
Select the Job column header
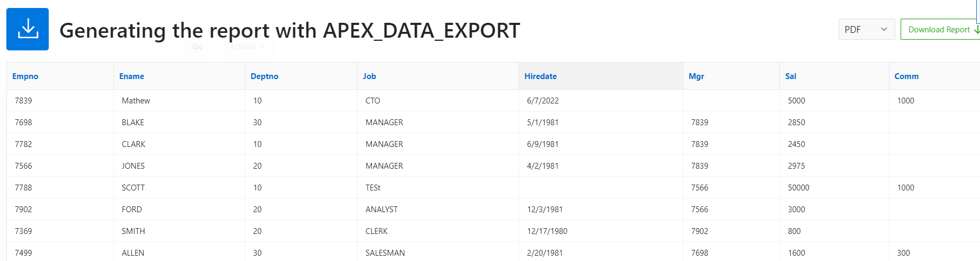[369, 76]
